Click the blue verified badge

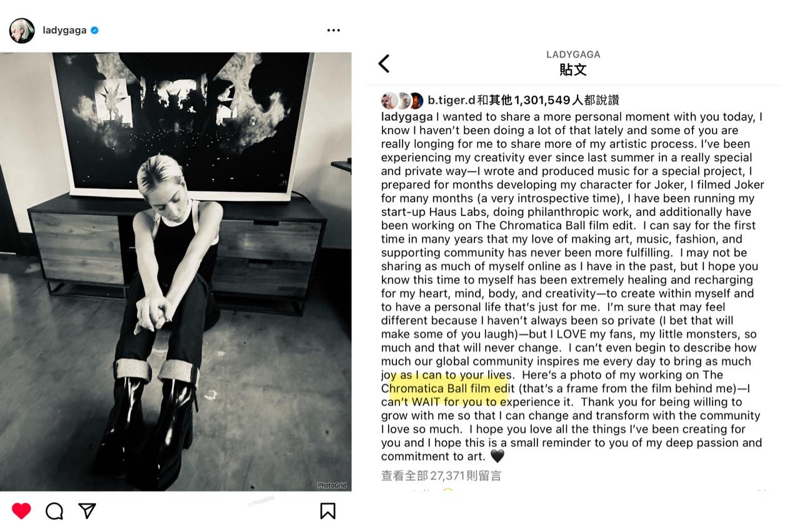coord(94,30)
